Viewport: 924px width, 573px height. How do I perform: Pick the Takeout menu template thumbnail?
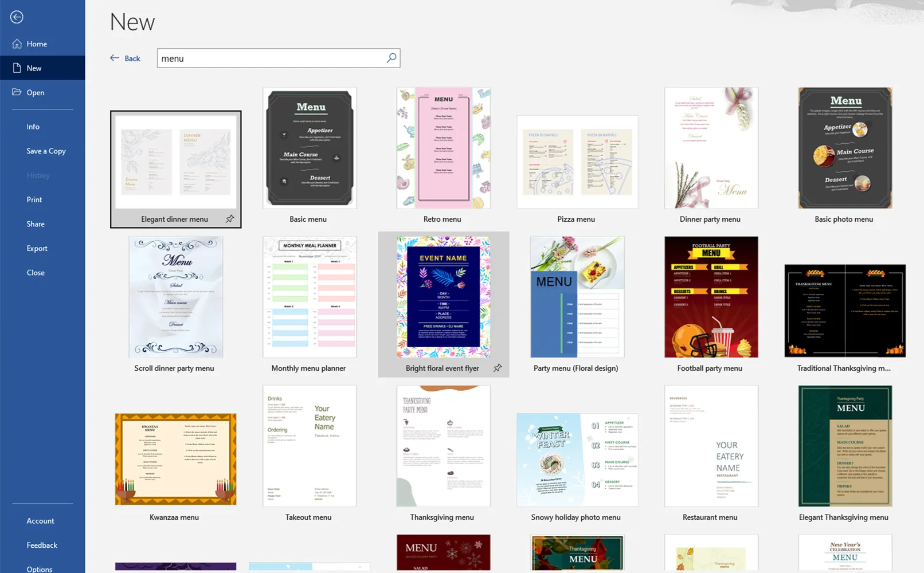(x=310, y=446)
